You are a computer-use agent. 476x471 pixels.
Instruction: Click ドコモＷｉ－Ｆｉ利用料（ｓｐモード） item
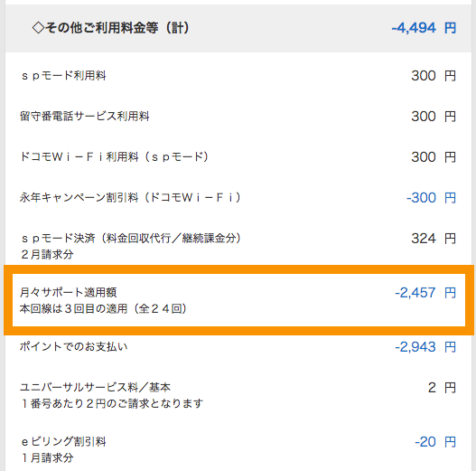[114, 156]
